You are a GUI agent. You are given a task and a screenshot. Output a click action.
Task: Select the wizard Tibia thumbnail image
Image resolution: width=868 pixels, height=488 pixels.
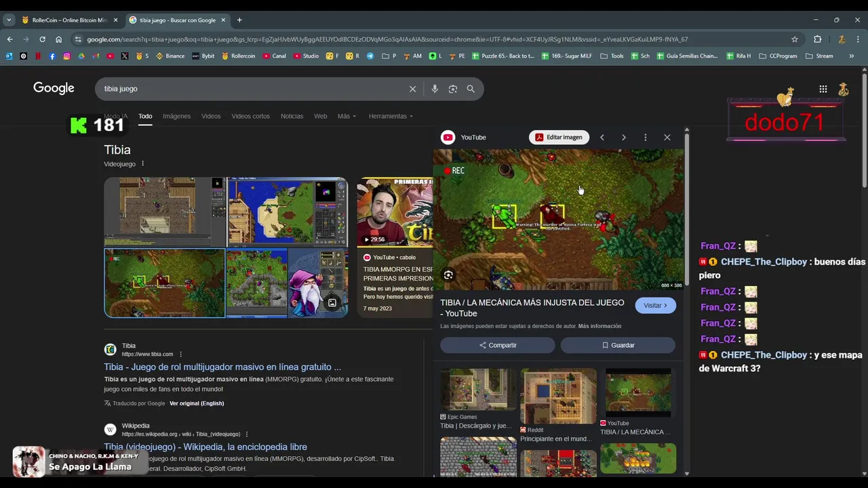click(x=318, y=283)
